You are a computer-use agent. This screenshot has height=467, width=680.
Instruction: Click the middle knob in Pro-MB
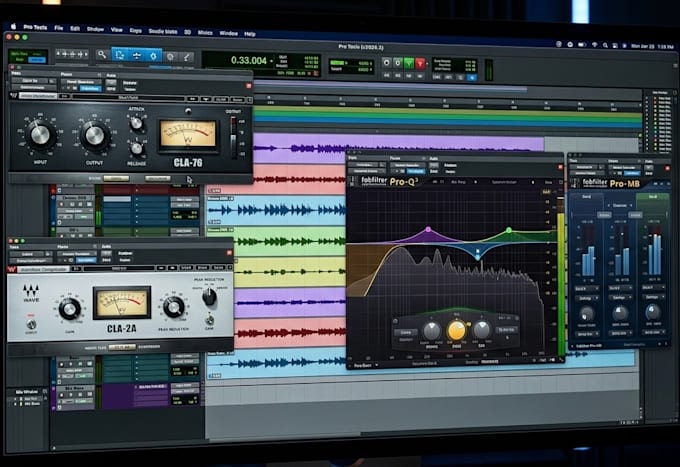[619, 313]
